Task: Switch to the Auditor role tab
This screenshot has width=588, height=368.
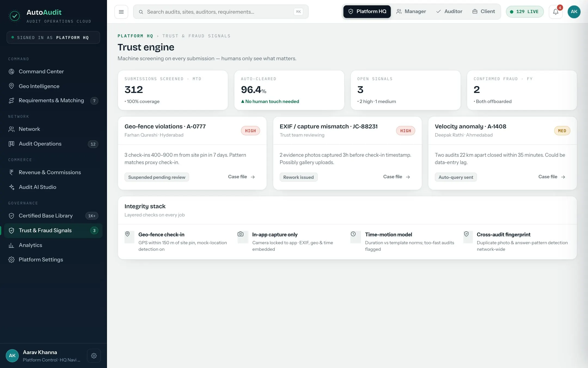Action: [x=449, y=11]
